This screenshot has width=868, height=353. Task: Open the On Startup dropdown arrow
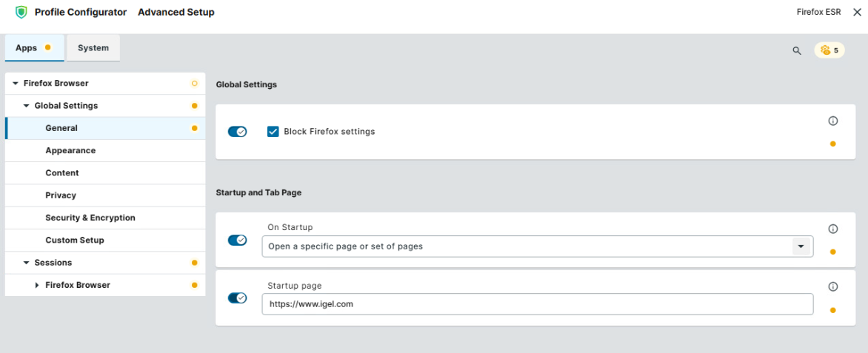click(801, 246)
